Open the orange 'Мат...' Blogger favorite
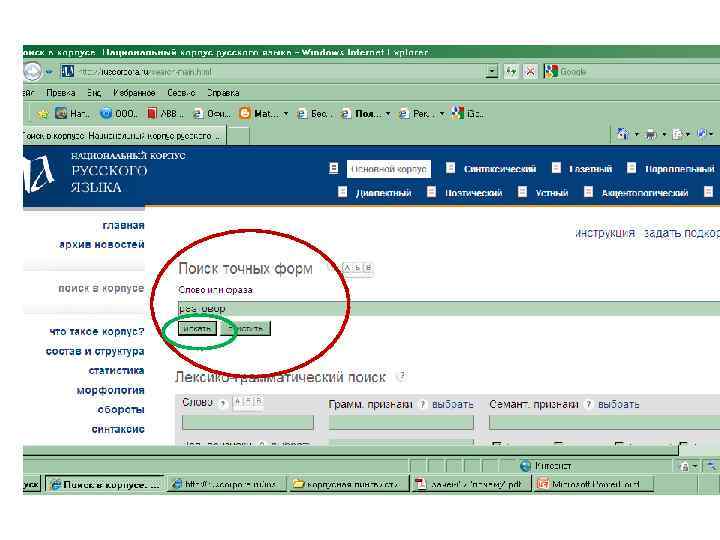This screenshot has height=540, width=720. 259,113
